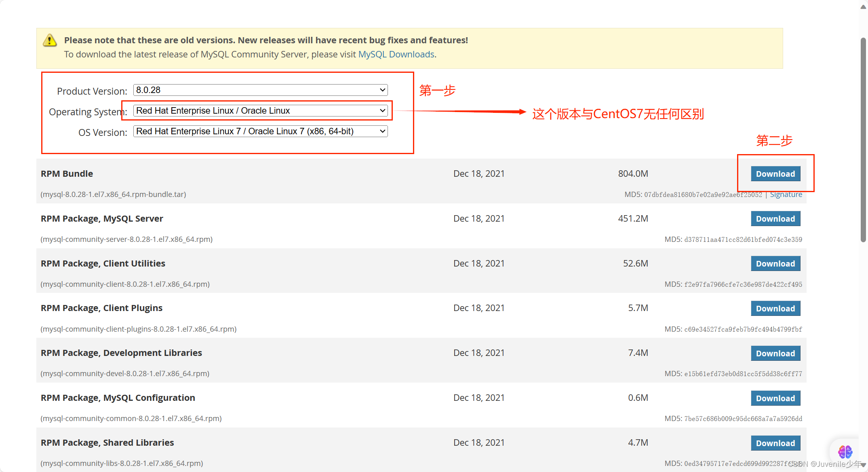Click the mysql-community-server rpm filename text
Viewport: 868px width, 472px height.
coord(126,239)
